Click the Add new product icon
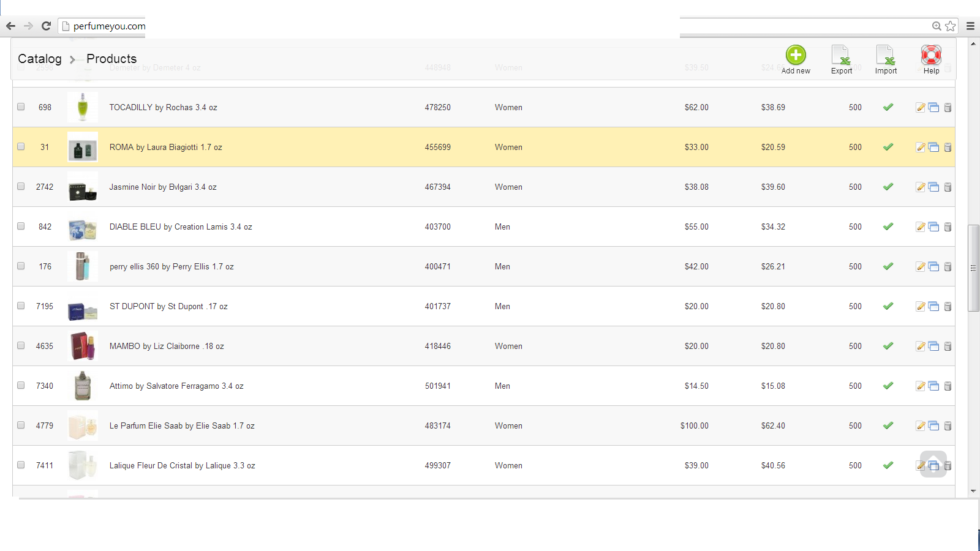 click(x=796, y=55)
